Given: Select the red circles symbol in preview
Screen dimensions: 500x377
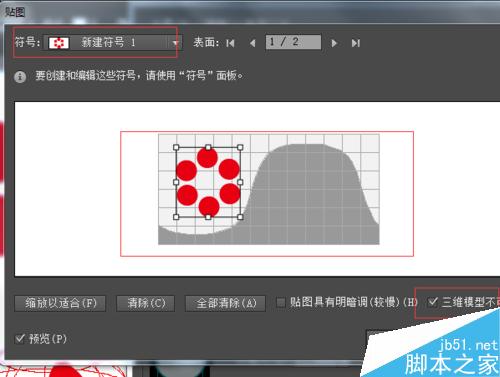Looking at the screenshot, I should pyautogui.click(x=208, y=182).
